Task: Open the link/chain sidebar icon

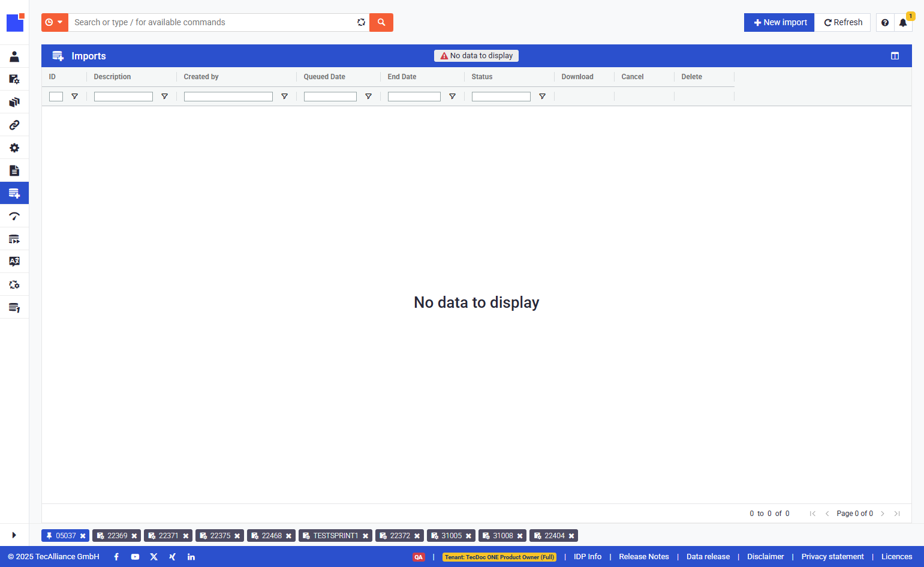Action: coord(14,125)
